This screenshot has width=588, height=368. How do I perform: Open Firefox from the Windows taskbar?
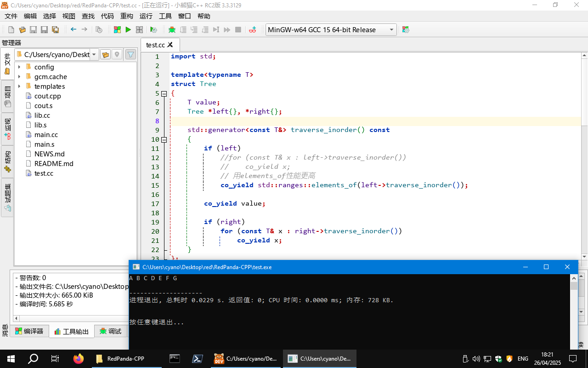[x=79, y=359]
